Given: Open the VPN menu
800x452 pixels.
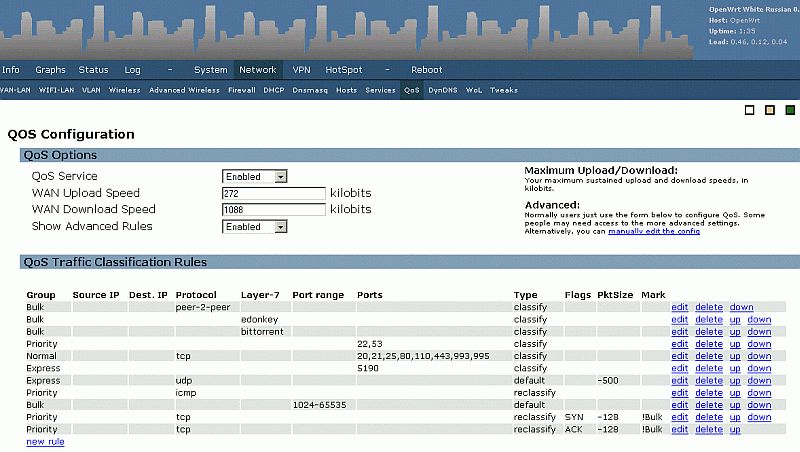Looking at the screenshot, I should tap(302, 70).
